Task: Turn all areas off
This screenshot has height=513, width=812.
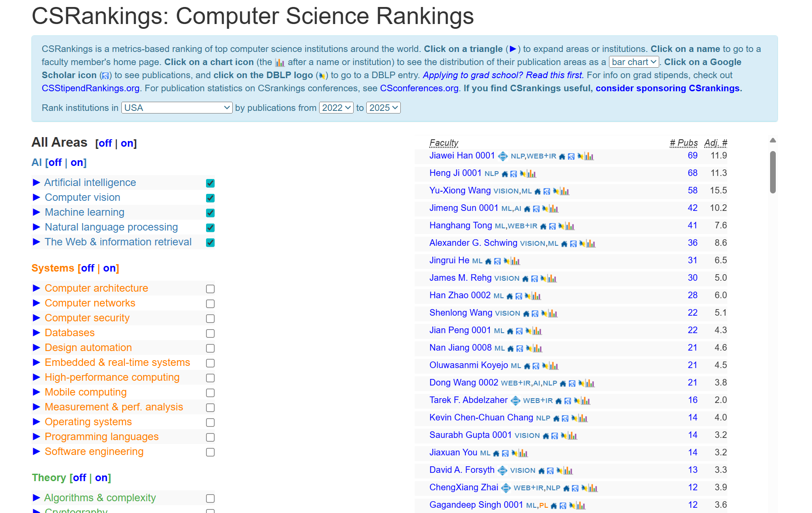Action: click(x=105, y=143)
